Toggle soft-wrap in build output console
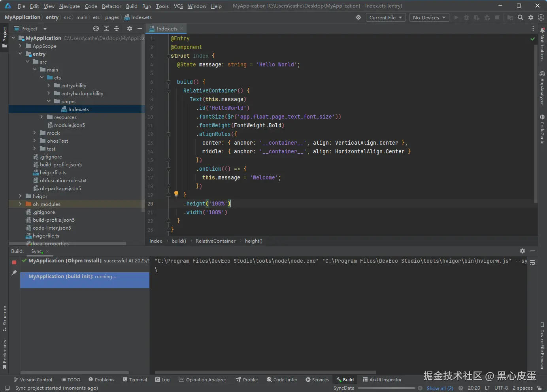The image size is (547, 392). click(x=532, y=263)
